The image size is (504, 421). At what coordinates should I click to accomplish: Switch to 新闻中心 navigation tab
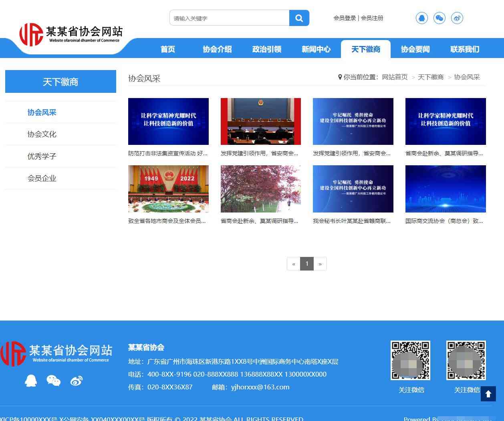[316, 49]
